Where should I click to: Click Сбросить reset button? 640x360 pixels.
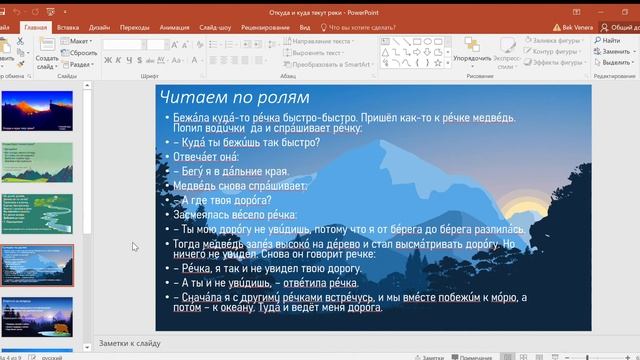point(79,53)
